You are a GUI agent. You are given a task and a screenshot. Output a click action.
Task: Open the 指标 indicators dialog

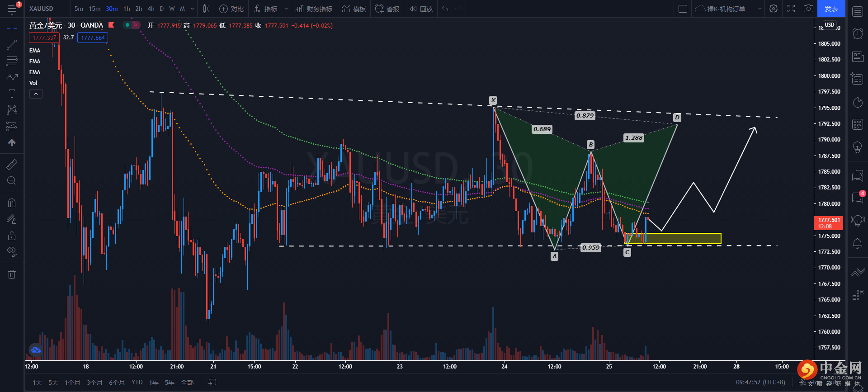point(266,9)
